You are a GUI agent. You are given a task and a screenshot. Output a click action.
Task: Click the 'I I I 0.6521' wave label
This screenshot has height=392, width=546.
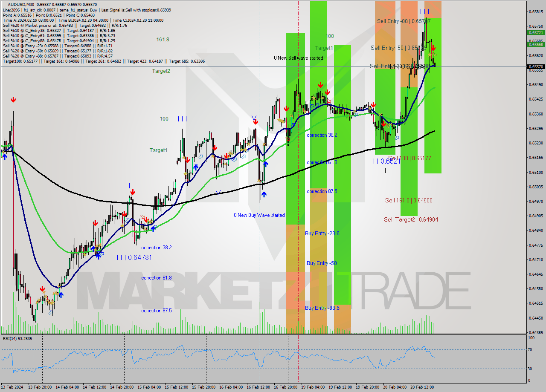click(385, 161)
